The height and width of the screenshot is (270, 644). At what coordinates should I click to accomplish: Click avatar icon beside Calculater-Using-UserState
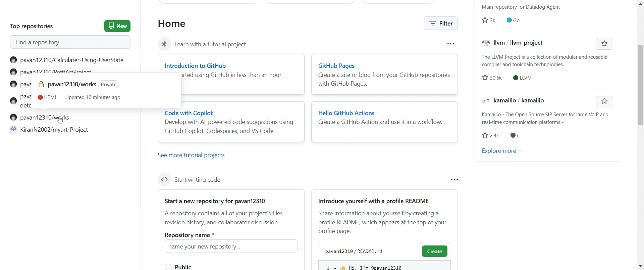point(13,60)
